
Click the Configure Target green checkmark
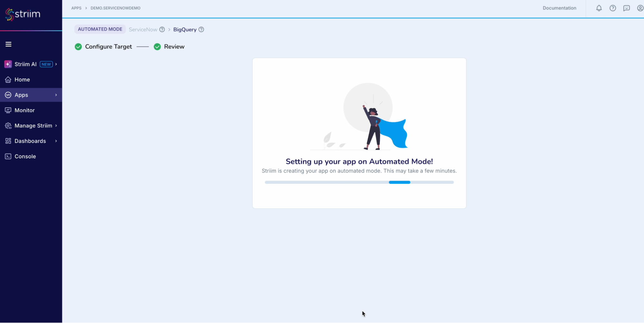point(78,47)
